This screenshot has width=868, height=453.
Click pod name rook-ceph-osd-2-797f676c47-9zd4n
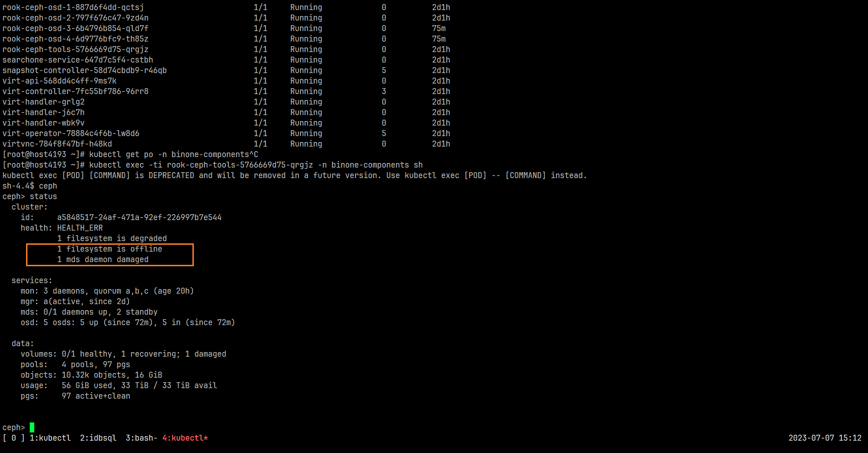[75, 18]
